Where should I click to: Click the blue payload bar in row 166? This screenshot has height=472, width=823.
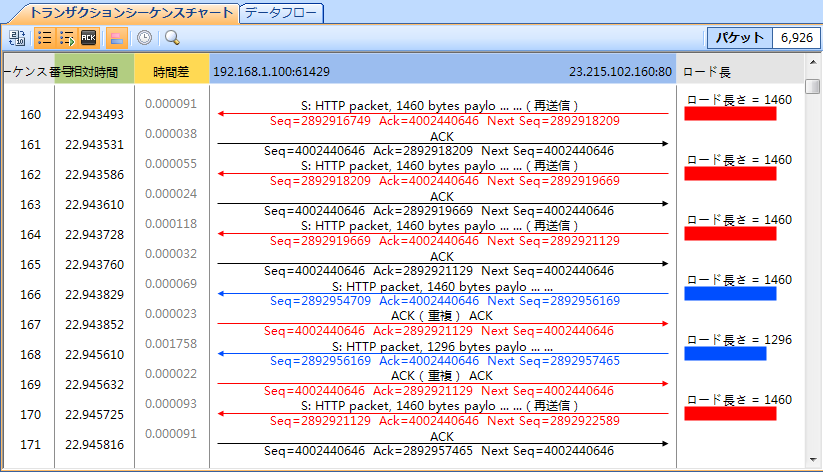click(730, 294)
